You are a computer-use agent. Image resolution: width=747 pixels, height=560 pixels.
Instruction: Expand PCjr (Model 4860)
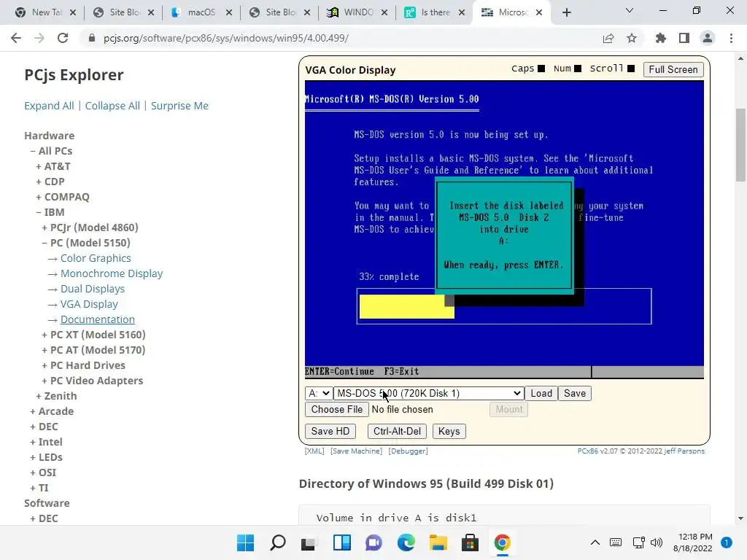click(x=44, y=227)
